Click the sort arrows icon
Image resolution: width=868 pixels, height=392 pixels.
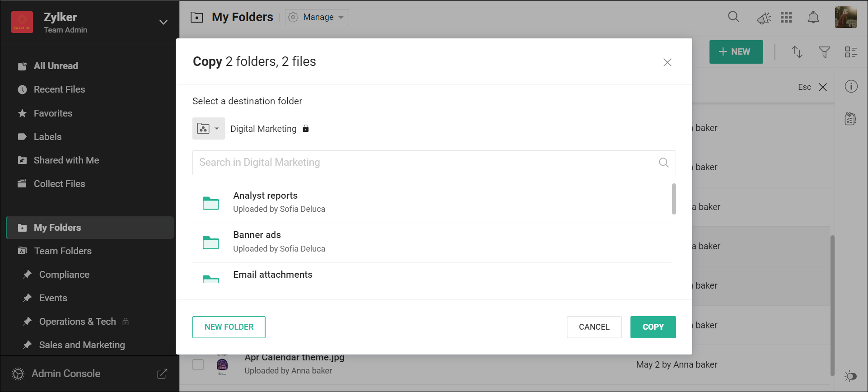[797, 52]
